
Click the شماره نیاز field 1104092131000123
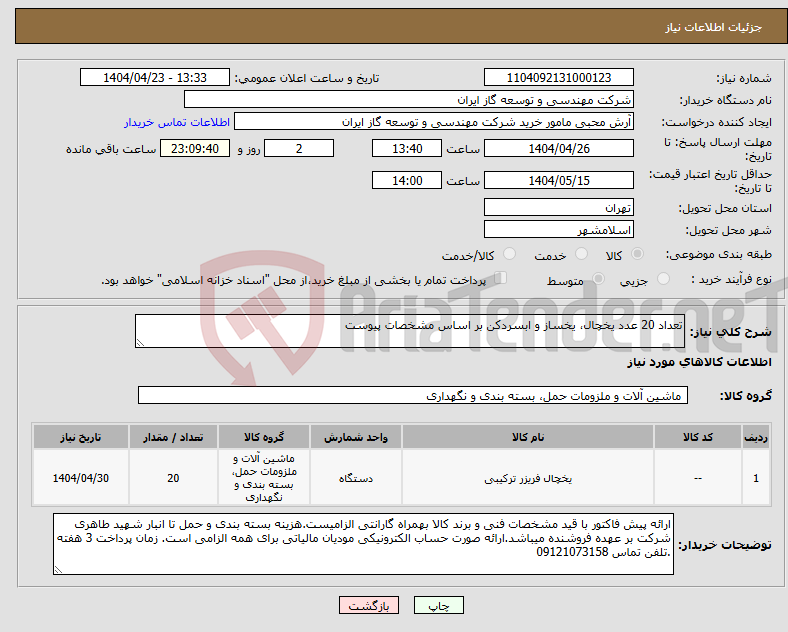coord(558,77)
